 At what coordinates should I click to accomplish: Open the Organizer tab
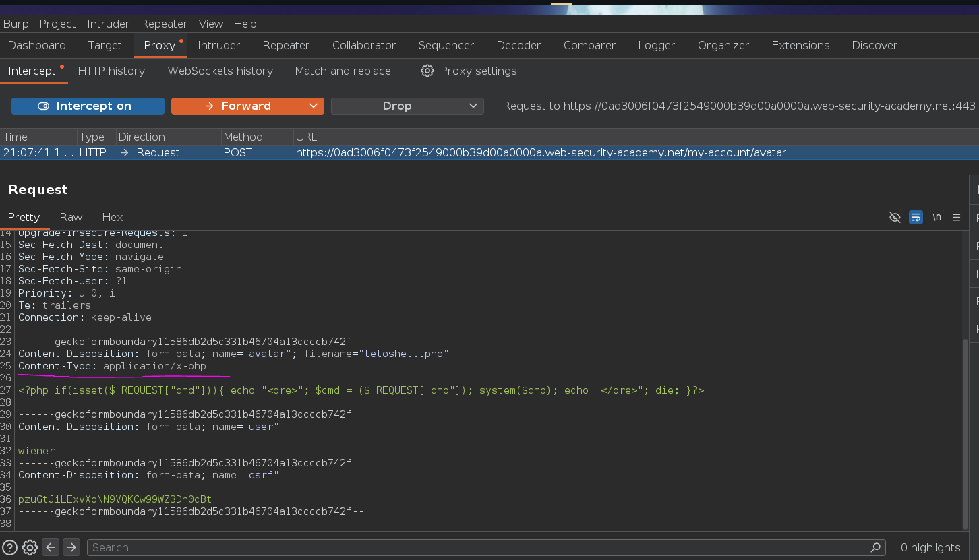click(x=723, y=45)
